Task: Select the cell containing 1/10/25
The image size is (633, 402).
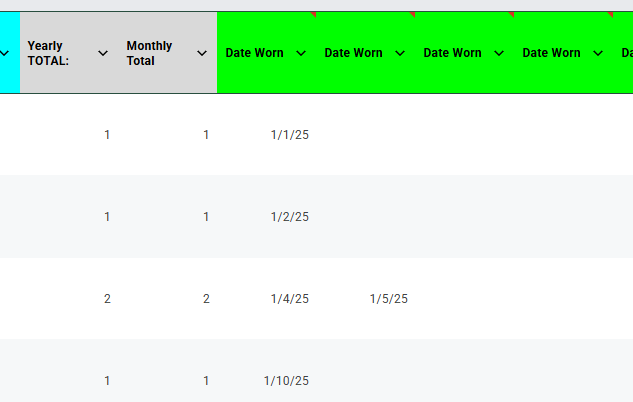Action: coord(286,381)
